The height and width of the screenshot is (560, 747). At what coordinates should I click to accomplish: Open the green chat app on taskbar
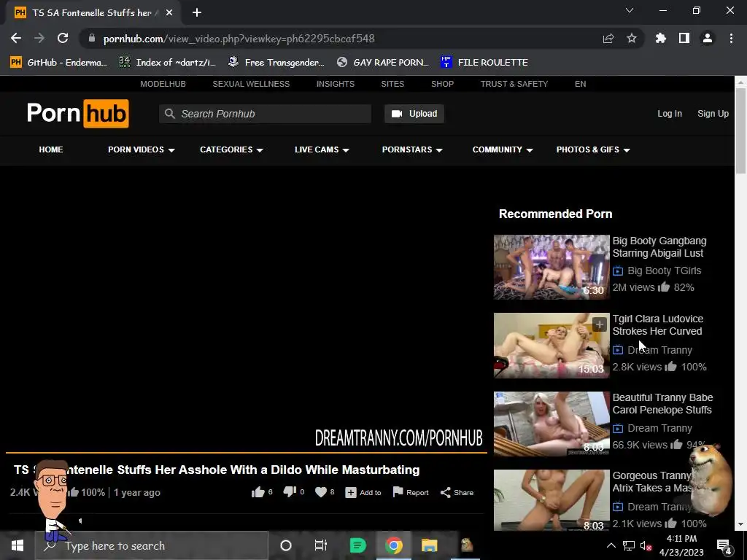(357, 545)
